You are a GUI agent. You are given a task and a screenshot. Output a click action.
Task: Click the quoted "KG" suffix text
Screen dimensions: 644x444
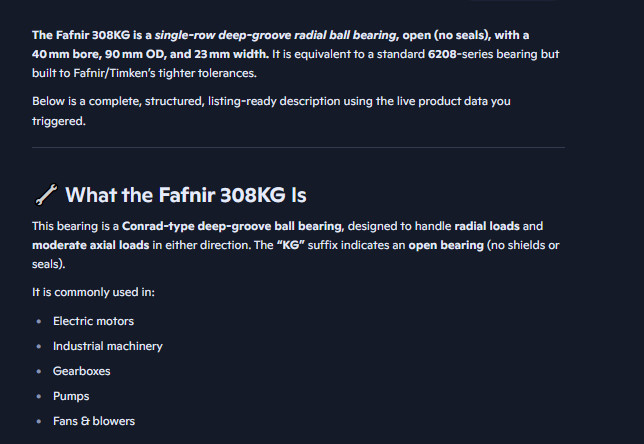(290, 245)
